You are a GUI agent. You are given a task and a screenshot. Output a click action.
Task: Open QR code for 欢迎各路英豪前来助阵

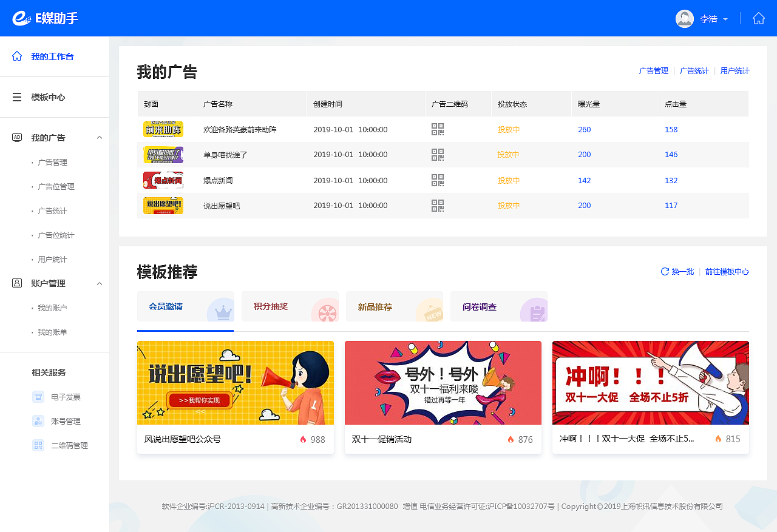[x=438, y=129]
